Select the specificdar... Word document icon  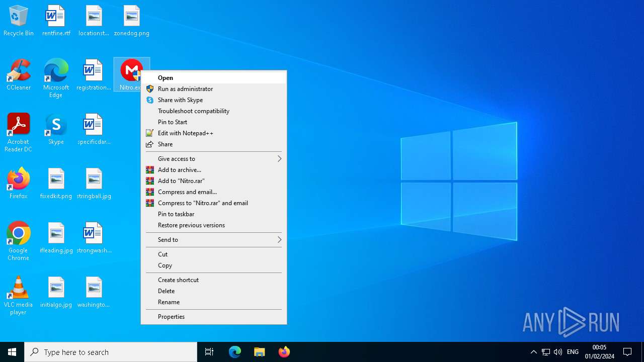tap(94, 130)
